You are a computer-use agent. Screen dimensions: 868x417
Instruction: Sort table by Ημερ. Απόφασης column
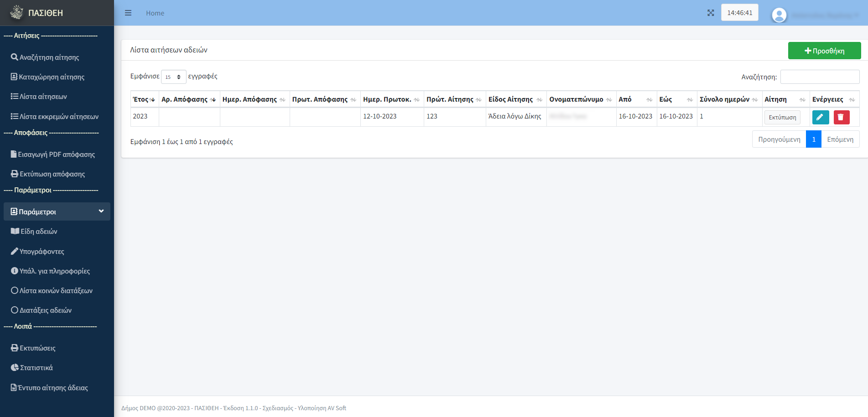(x=255, y=99)
